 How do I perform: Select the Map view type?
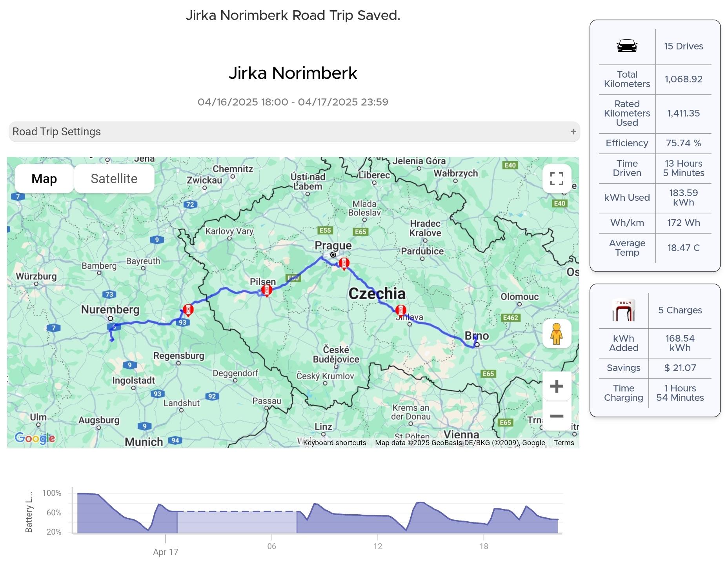(x=44, y=179)
